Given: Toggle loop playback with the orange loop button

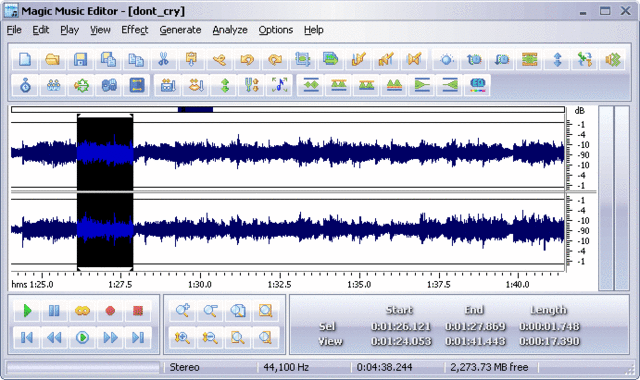Looking at the screenshot, I should coord(82,311).
